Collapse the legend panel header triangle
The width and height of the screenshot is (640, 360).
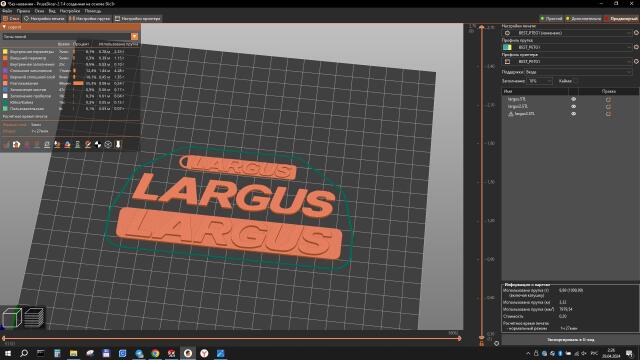[4, 27]
